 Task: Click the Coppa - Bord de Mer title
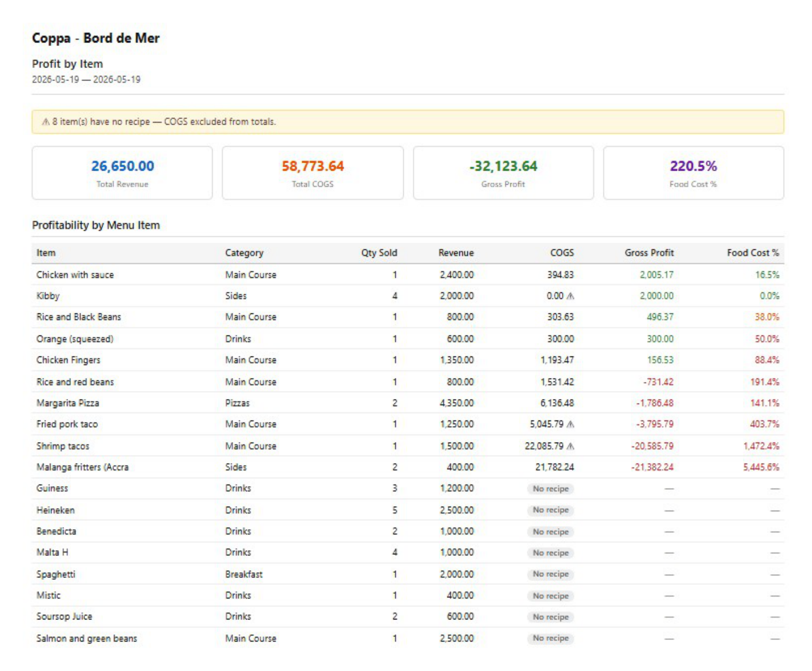click(x=96, y=38)
